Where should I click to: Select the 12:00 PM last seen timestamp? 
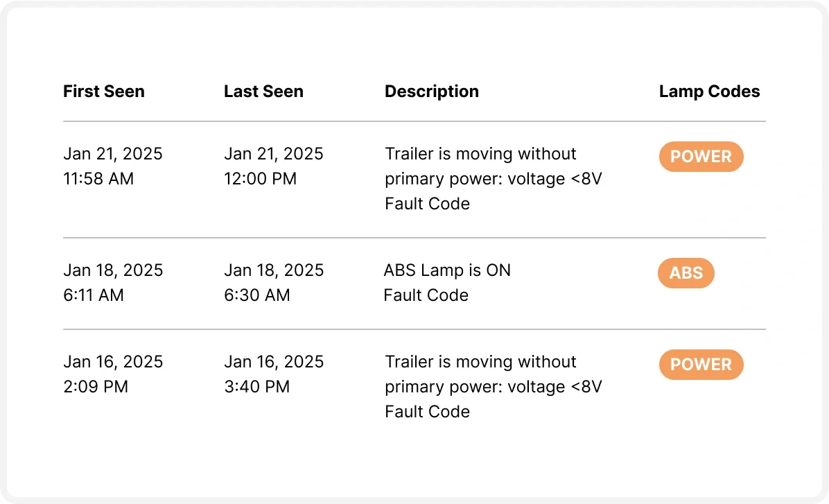point(260,179)
